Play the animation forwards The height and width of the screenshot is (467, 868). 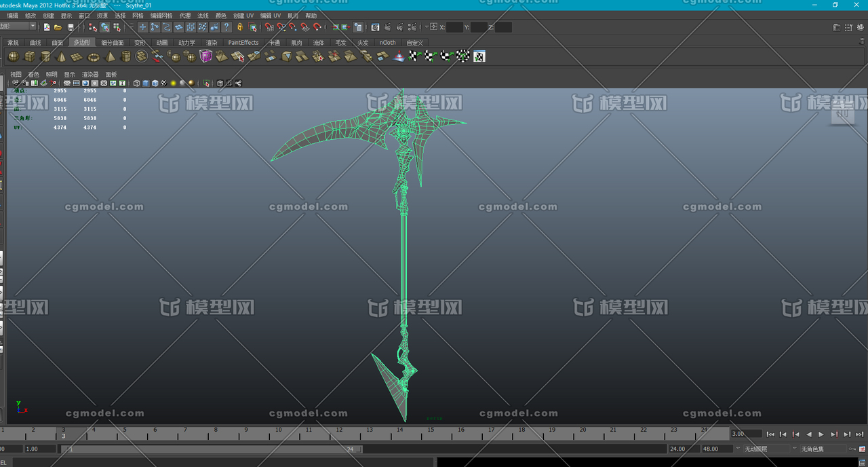[x=821, y=434]
